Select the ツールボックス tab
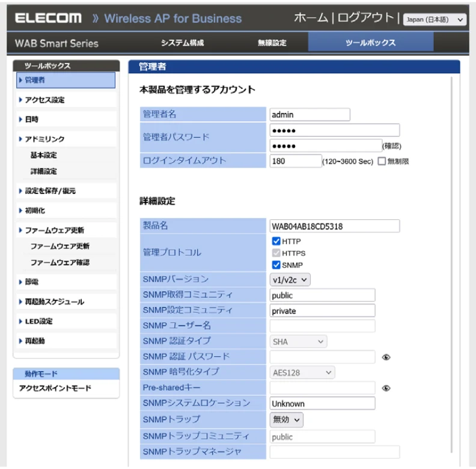The image size is (476, 469). (371, 43)
